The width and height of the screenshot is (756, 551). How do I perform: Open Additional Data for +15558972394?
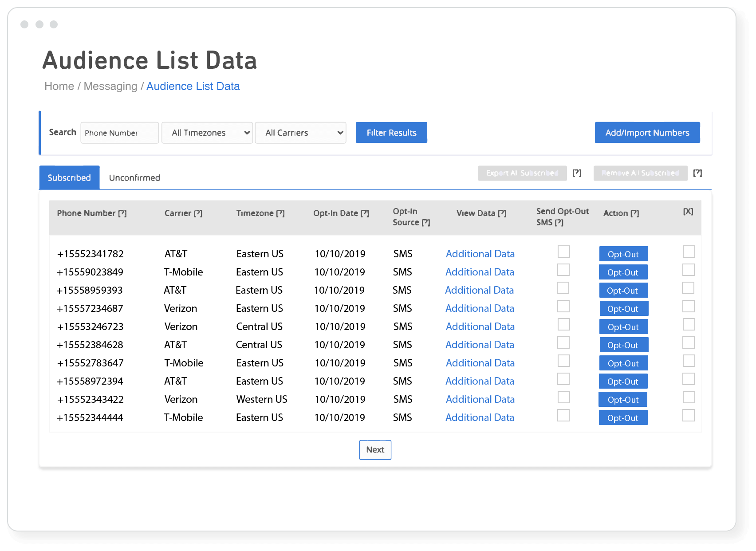tap(480, 381)
